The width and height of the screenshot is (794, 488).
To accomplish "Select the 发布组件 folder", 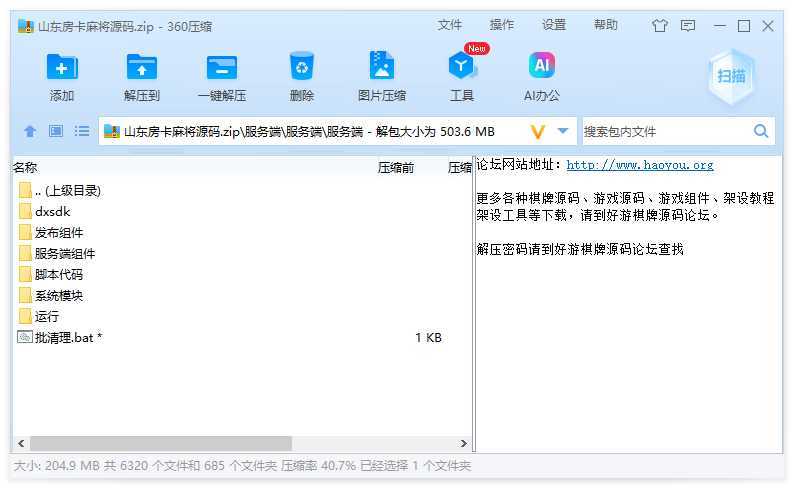I will pyautogui.click(x=58, y=232).
